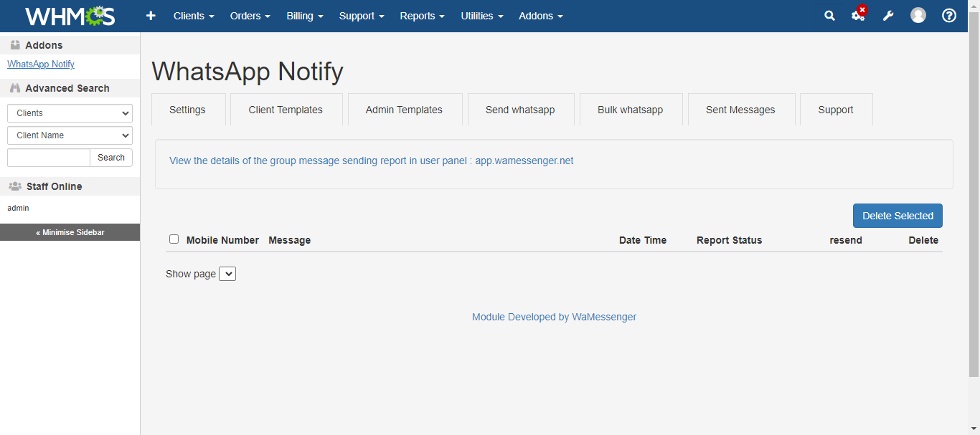Open the wrench configuration icon
This screenshot has height=435, width=980.
click(888, 16)
